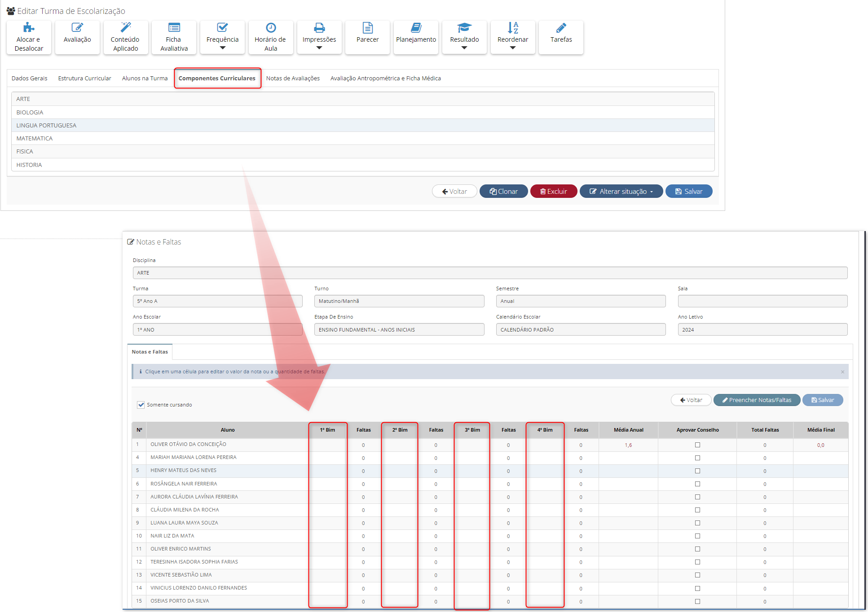
Task: Open Tarefas pencil icon
Action: (x=561, y=28)
